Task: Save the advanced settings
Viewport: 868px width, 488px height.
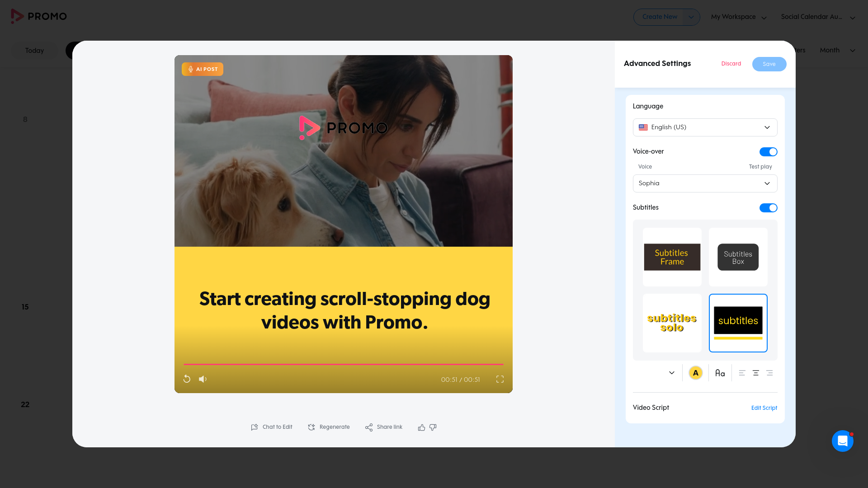Action: pyautogui.click(x=769, y=64)
